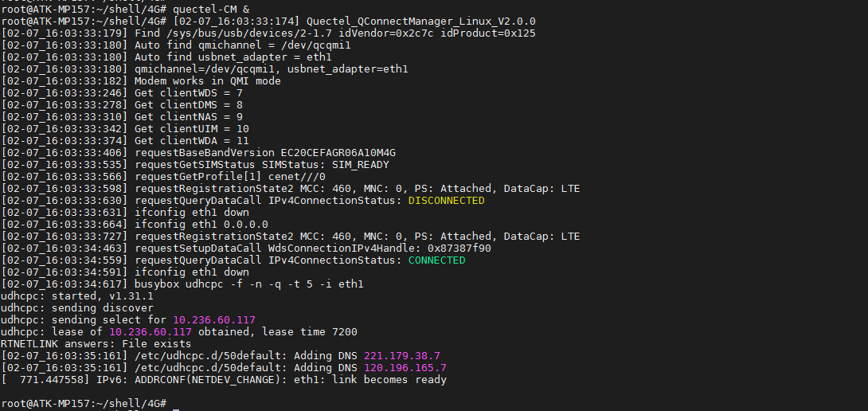Viewport: 868px width, 411px height.
Task: Click the DNS address 221.179.38.7
Action: click(x=401, y=356)
